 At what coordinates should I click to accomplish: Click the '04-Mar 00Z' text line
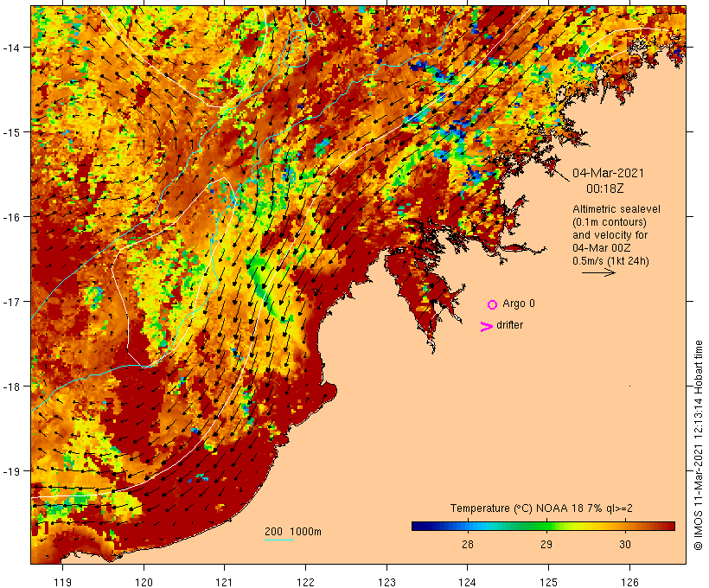(602, 248)
